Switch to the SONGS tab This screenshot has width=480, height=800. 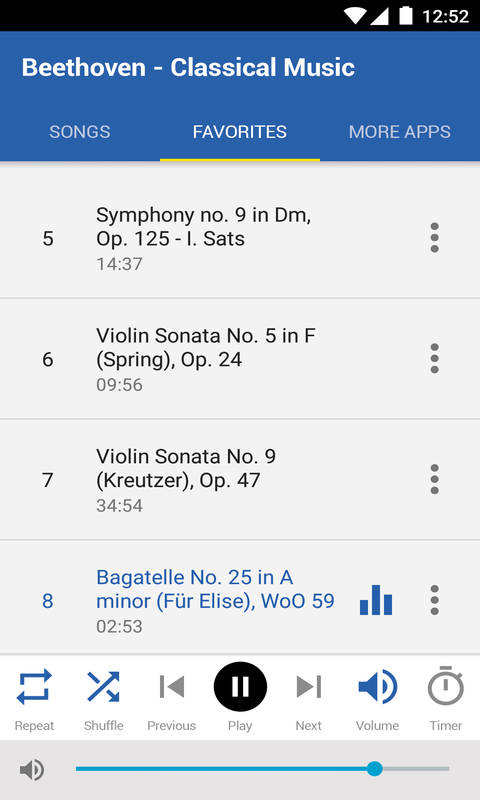click(x=80, y=132)
